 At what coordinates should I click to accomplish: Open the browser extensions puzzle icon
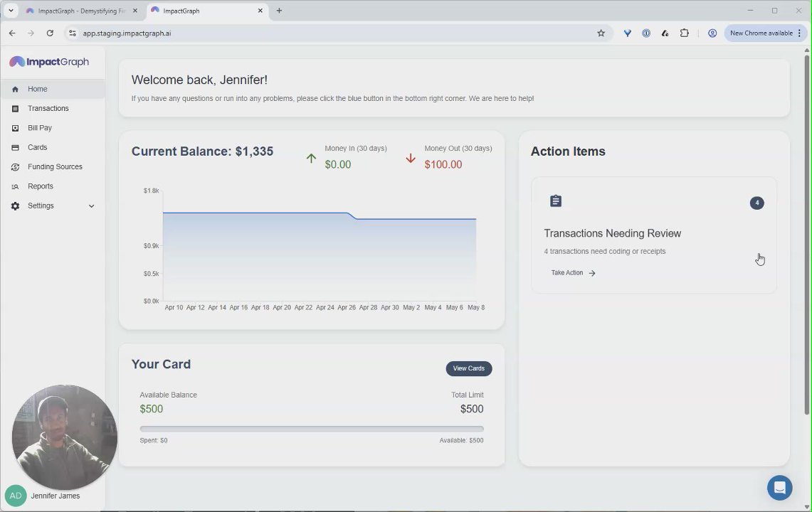pyautogui.click(x=684, y=33)
